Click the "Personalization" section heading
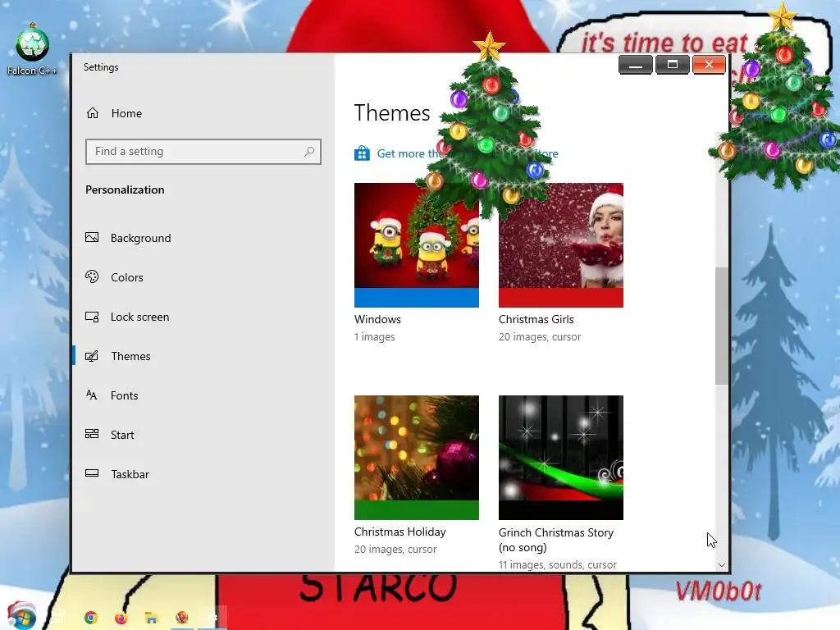840x630 pixels. tap(125, 189)
